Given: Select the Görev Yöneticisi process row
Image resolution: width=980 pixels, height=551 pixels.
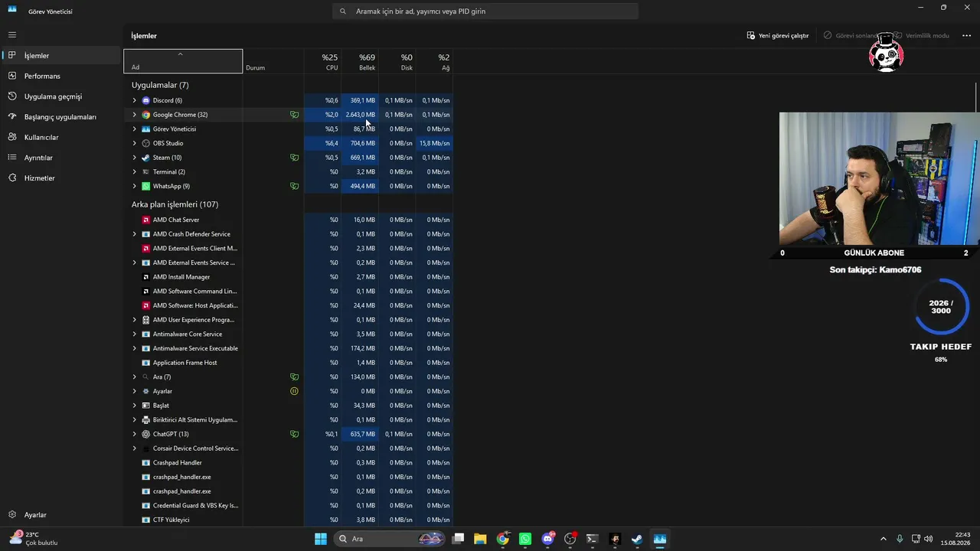Looking at the screenshot, I should pyautogui.click(x=289, y=129).
